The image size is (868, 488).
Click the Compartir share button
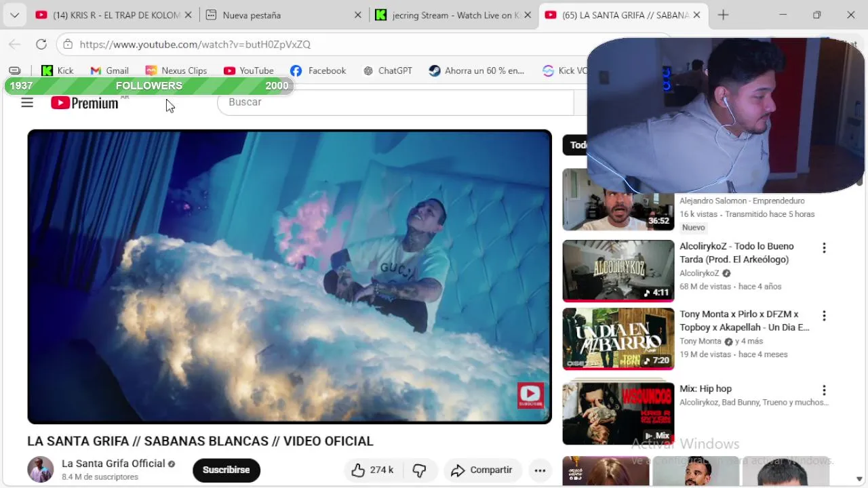pos(482,470)
